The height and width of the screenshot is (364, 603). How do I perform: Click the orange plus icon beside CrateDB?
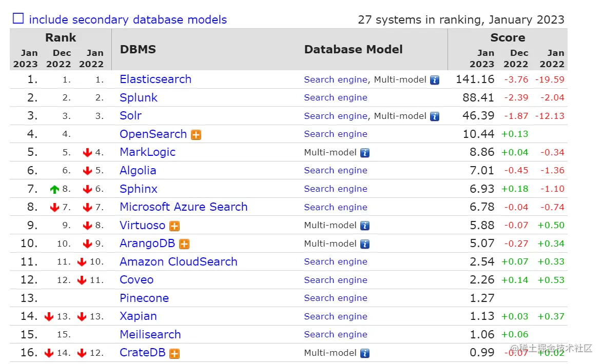pos(174,353)
